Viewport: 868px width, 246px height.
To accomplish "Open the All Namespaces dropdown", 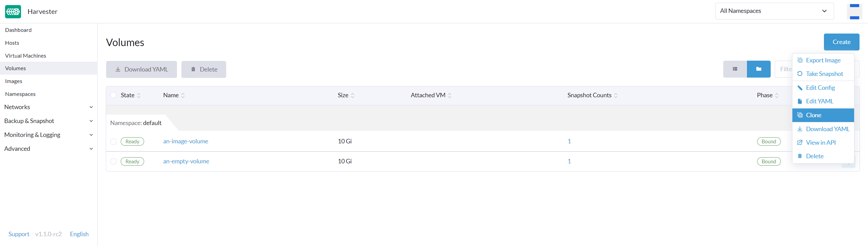I will (774, 11).
